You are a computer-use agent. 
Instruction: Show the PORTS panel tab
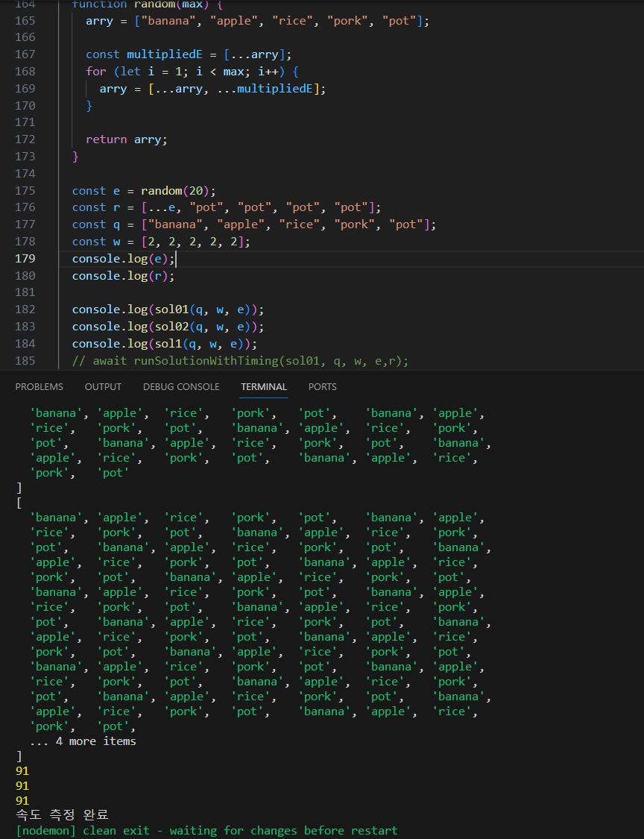tap(323, 386)
